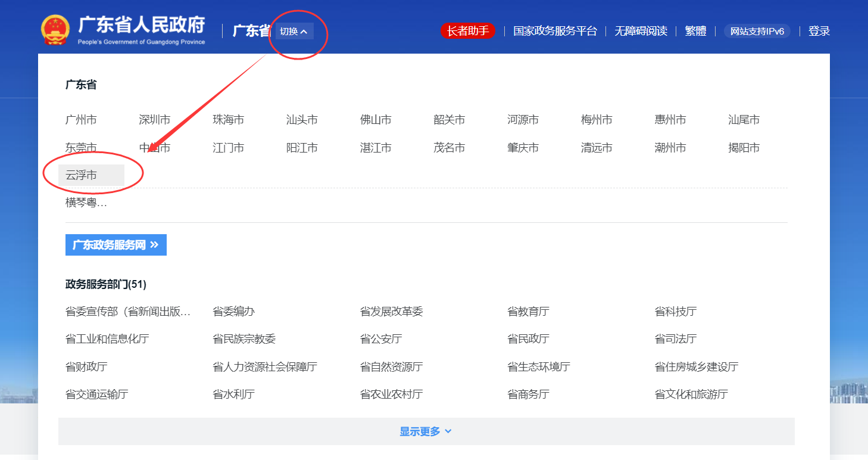Open the 广东政务服务网 arrow button
The width and height of the screenshot is (868, 460).
tap(115, 244)
